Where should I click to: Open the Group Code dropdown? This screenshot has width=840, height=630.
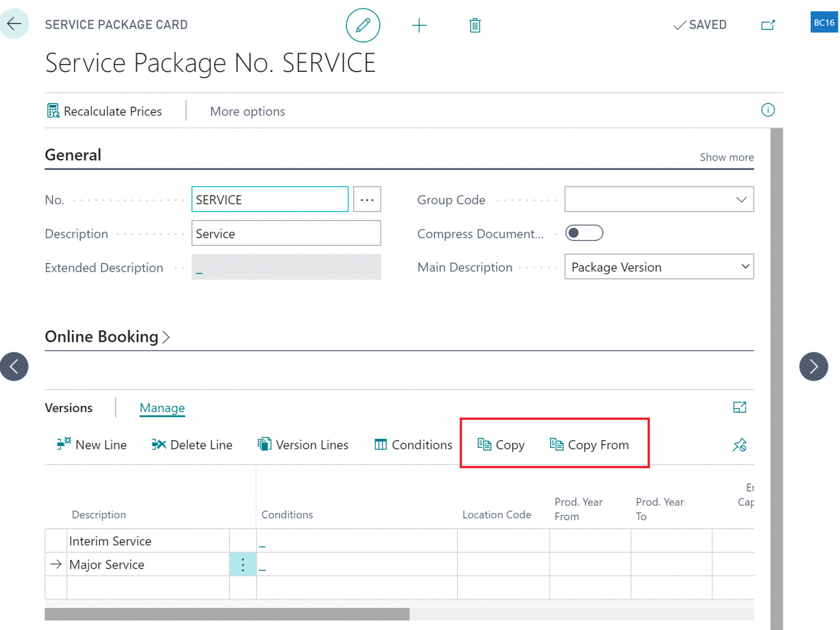tap(741, 199)
